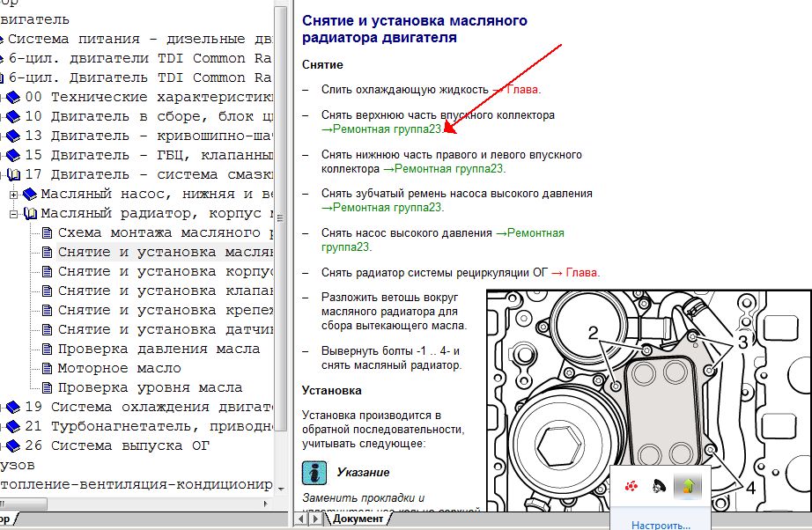Screen dimensions: 812x530
Task: Switch to the Документ tab
Action: pos(358,519)
